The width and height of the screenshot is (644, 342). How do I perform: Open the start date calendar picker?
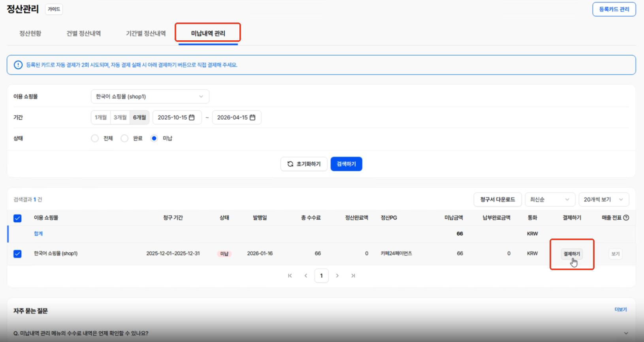192,117
